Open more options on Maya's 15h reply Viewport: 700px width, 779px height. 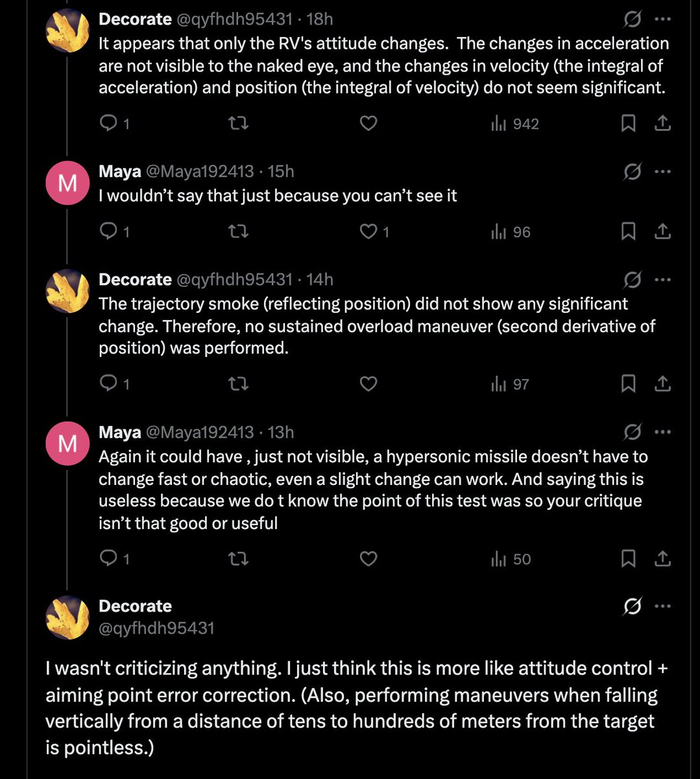(662, 171)
